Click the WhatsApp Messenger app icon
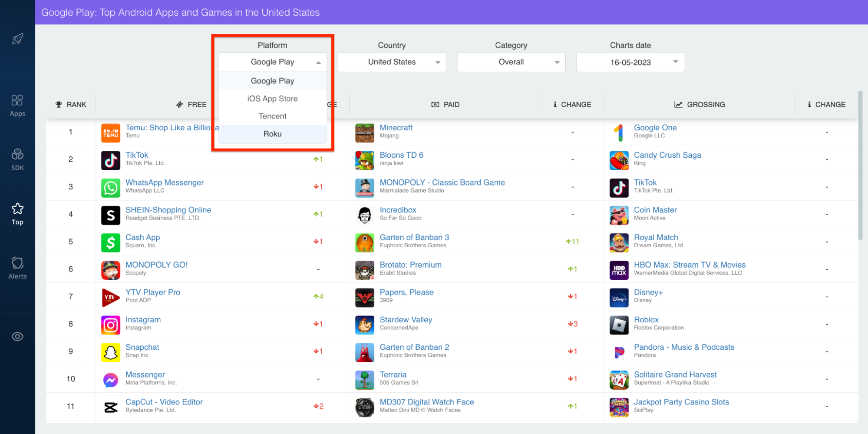868x434 pixels. click(x=111, y=188)
